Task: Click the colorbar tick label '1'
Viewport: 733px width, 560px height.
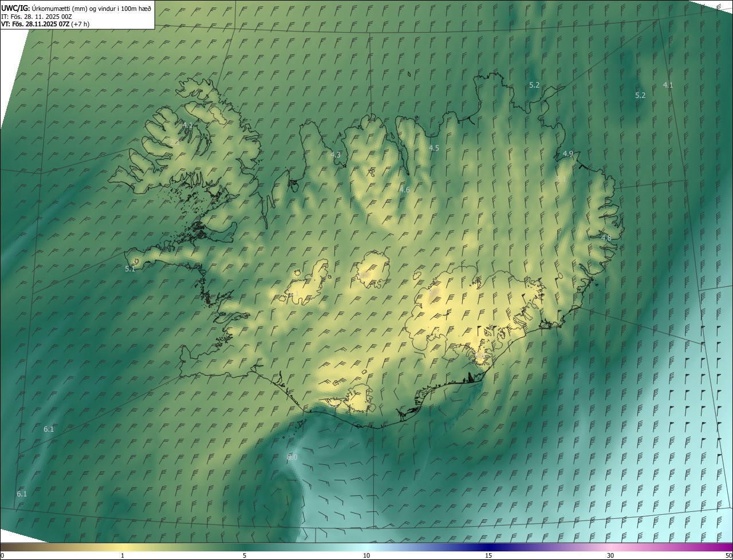Action: tap(123, 556)
